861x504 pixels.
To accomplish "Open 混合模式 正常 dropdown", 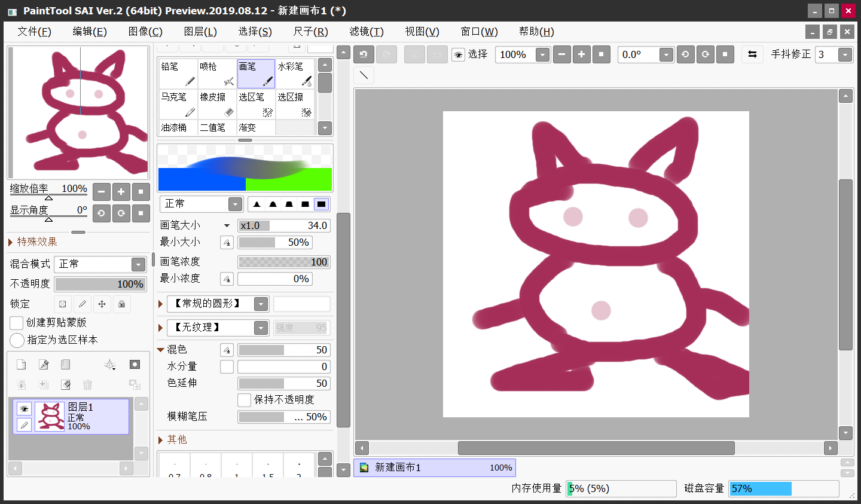I will (x=100, y=264).
